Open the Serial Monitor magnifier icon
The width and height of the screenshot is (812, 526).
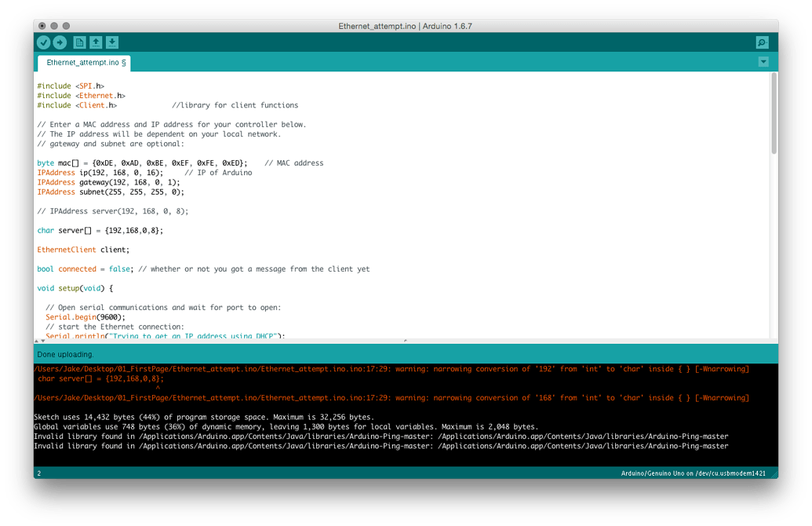coord(762,42)
